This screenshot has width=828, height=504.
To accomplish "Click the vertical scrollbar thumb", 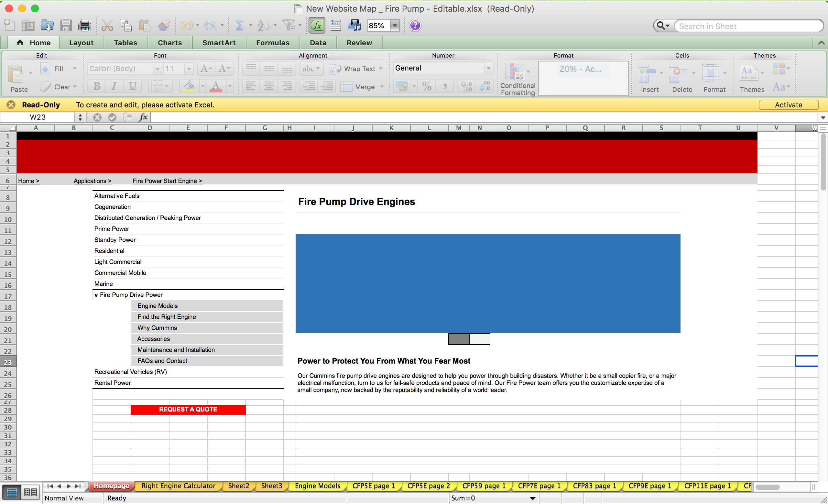I will (823, 162).
